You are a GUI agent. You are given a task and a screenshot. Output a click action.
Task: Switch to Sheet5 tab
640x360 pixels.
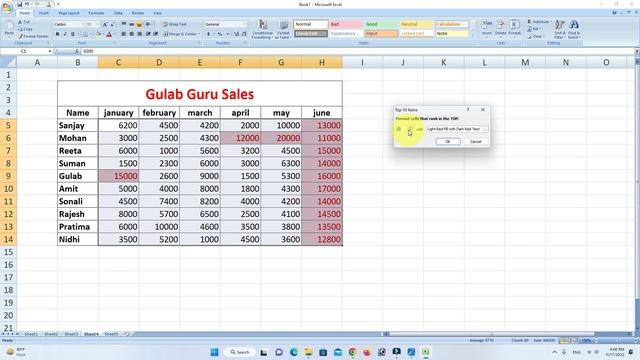tap(111, 334)
